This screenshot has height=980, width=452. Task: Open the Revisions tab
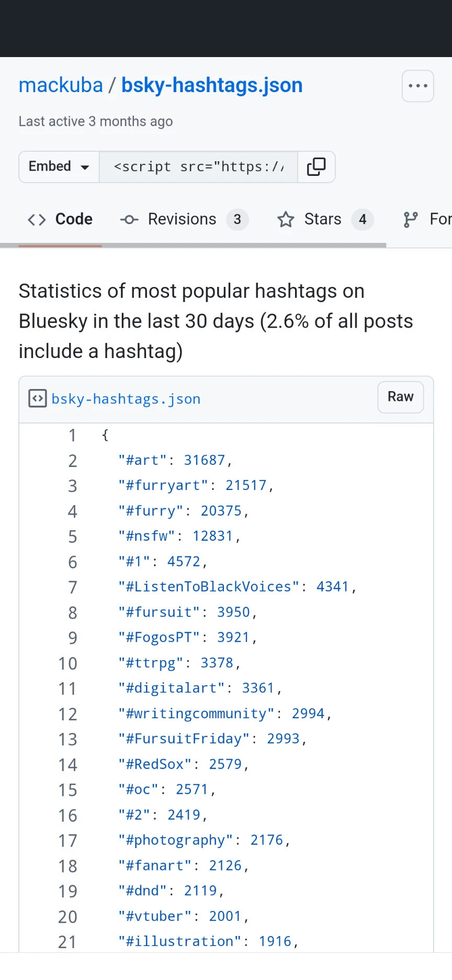coord(182,219)
